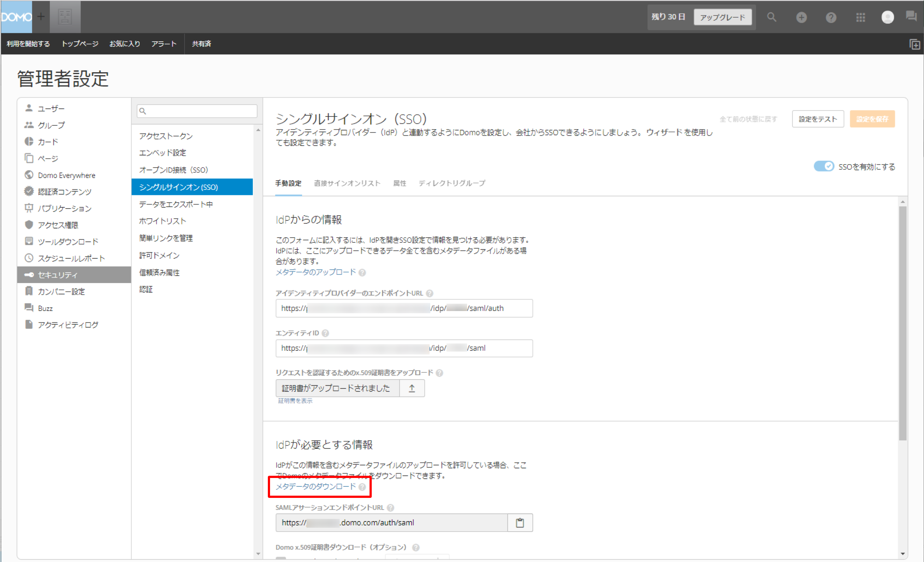Focus the security menu search field
The image size is (924, 562).
197,111
